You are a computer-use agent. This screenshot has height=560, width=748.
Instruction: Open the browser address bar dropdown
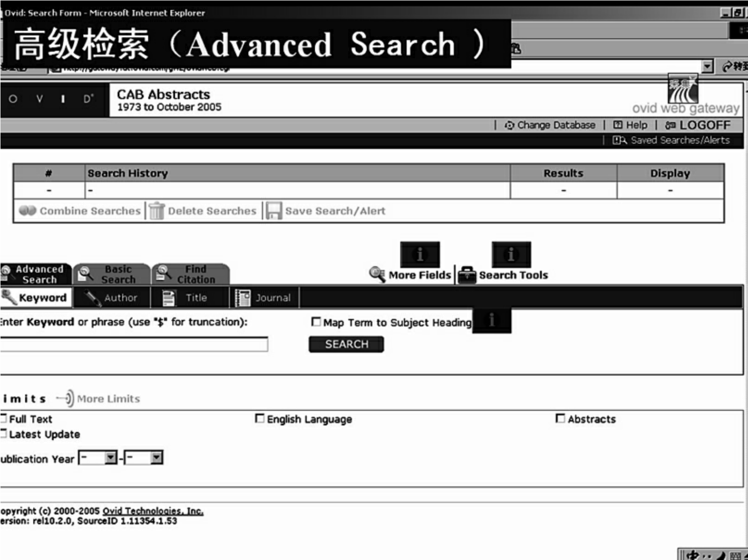coord(708,66)
